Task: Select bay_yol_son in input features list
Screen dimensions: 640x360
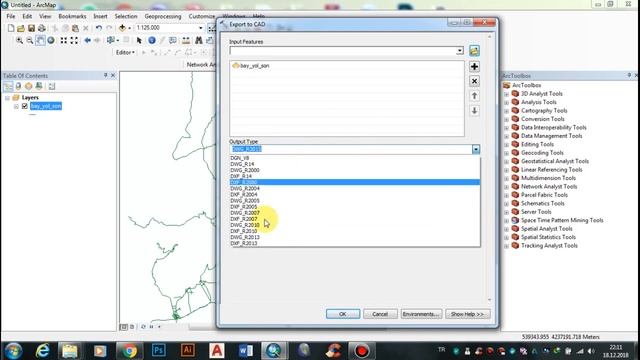Action: point(251,66)
